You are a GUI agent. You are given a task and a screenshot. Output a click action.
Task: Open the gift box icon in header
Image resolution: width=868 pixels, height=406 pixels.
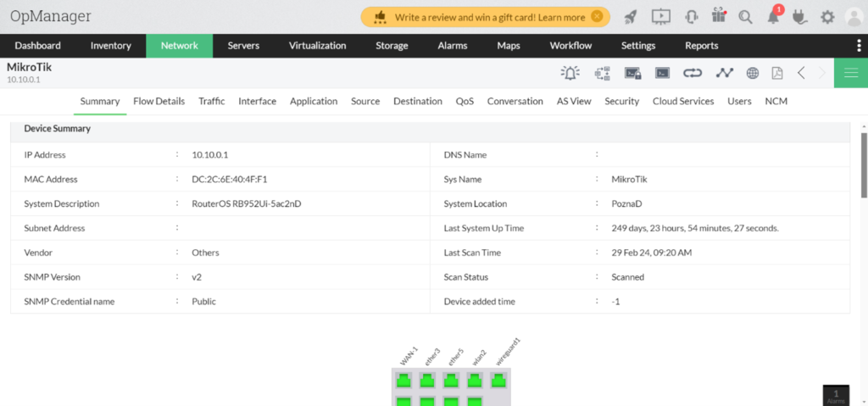[719, 16]
